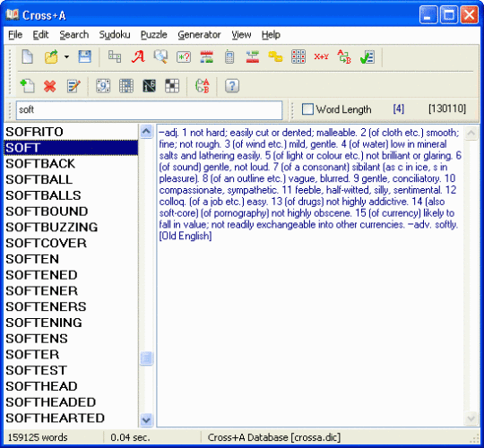Click the Sudoku 9 grid icon
Screen dimensions: 484x448
pos(103,86)
